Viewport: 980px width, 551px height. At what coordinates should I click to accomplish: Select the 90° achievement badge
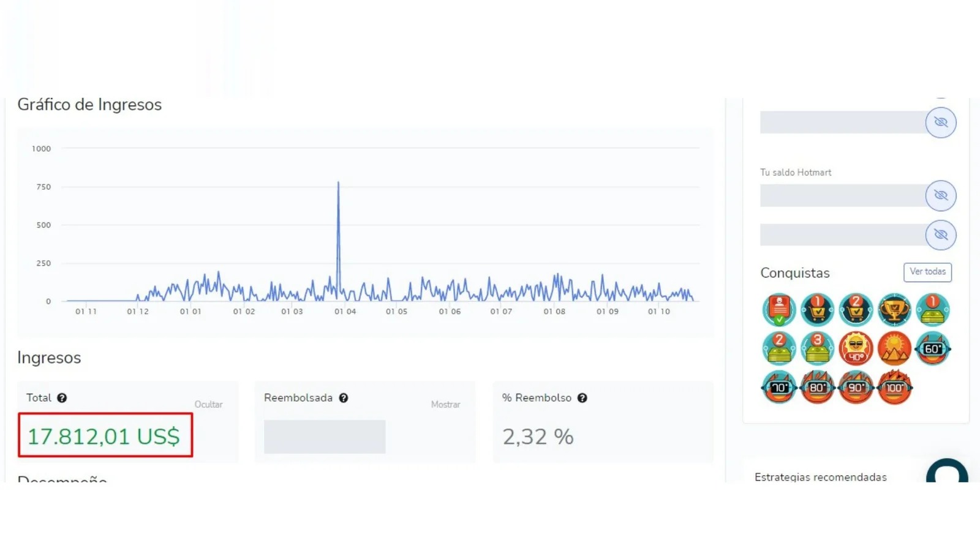pyautogui.click(x=856, y=387)
